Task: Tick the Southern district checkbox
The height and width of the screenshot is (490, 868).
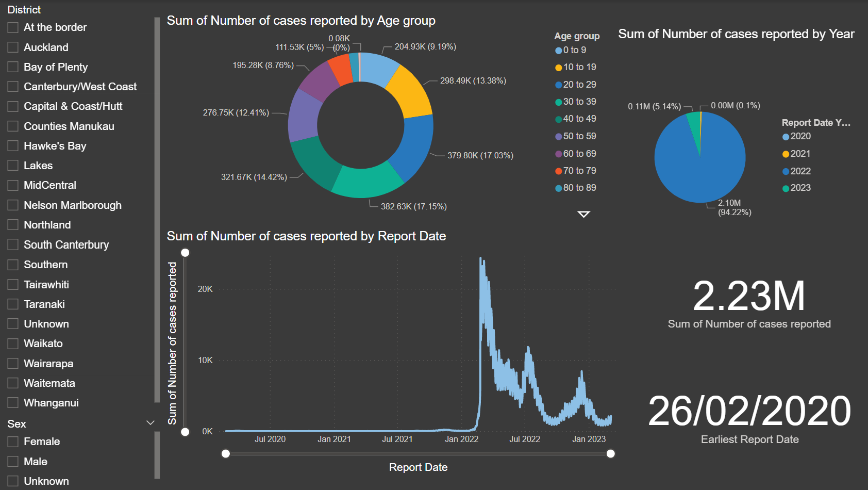Action: tap(13, 265)
